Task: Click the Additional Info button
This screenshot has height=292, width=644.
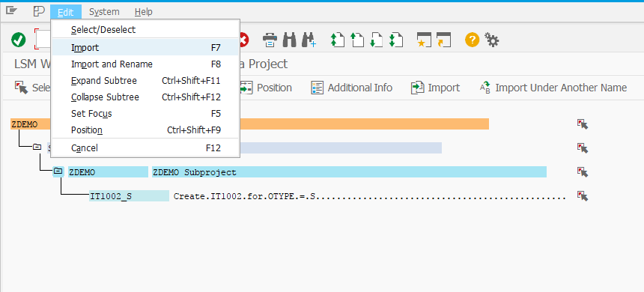Action: 351,88
